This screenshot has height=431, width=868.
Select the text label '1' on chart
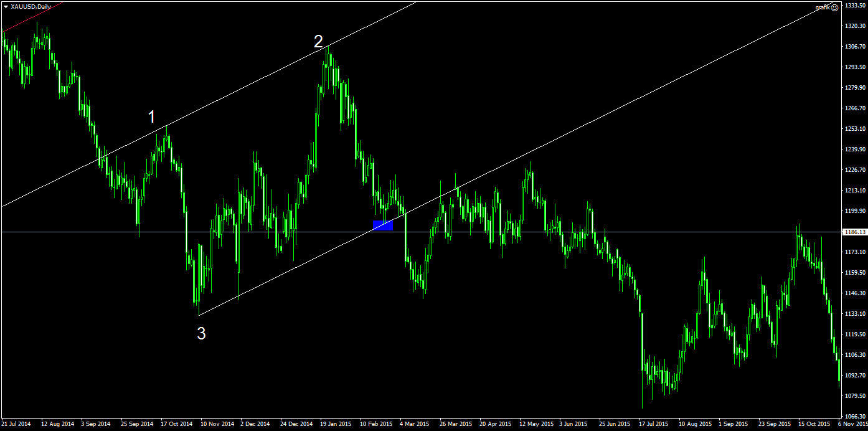pyautogui.click(x=151, y=116)
